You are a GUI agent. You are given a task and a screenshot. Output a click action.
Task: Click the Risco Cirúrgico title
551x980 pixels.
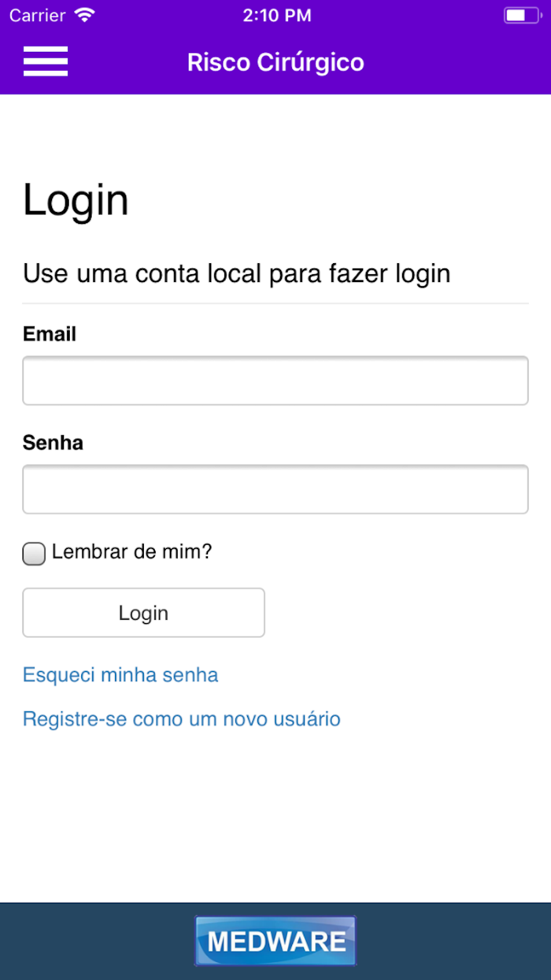click(x=275, y=62)
